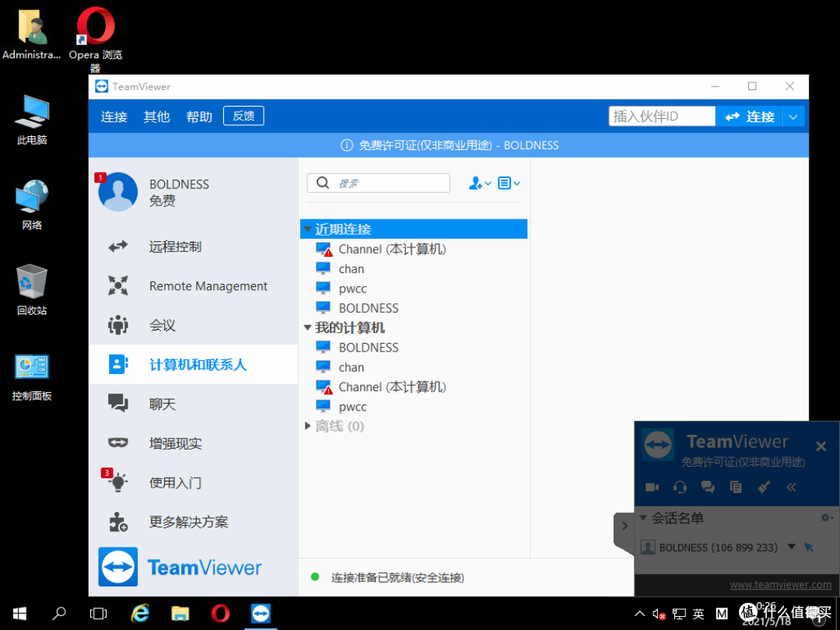Open 控制面板 control panel desktop icon
The width and height of the screenshot is (840, 630).
pos(32,378)
